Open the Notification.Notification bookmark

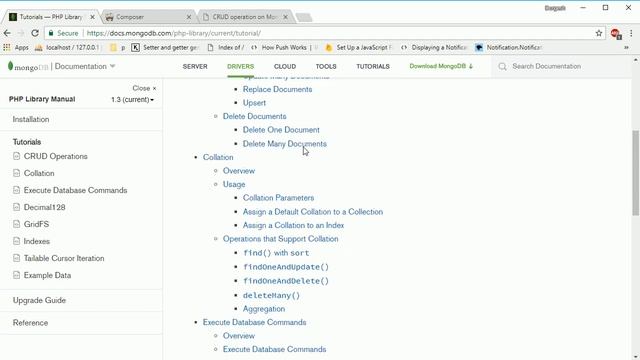tap(508, 47)
